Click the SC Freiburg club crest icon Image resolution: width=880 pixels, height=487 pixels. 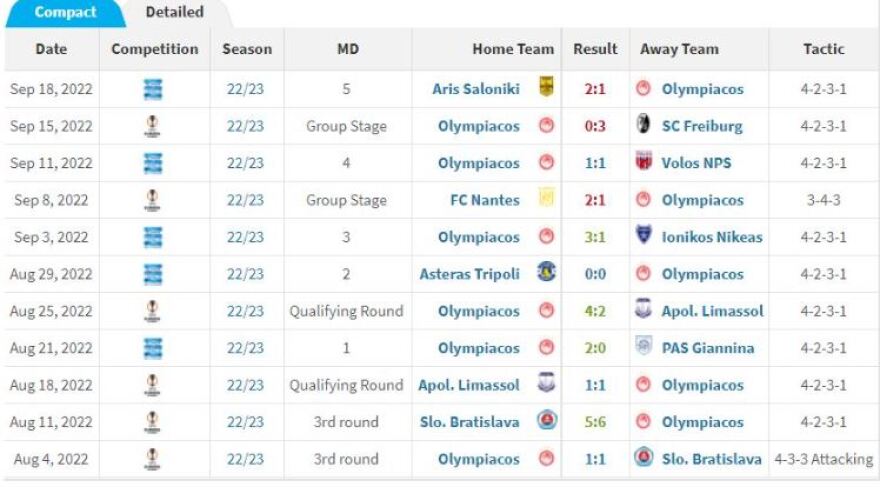[644, 126]
